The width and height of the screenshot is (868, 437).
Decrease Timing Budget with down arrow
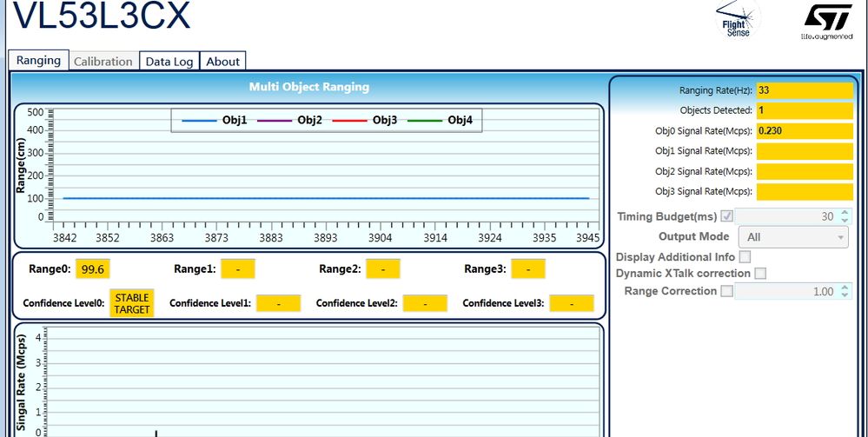pyautogui.click(x=845, y=220)
